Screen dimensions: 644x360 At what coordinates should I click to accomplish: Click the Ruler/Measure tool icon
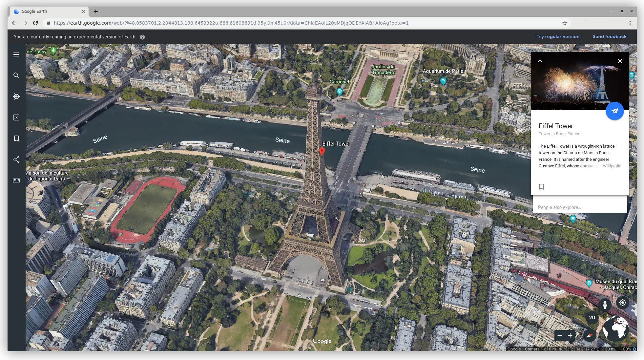tap(16, 180)
